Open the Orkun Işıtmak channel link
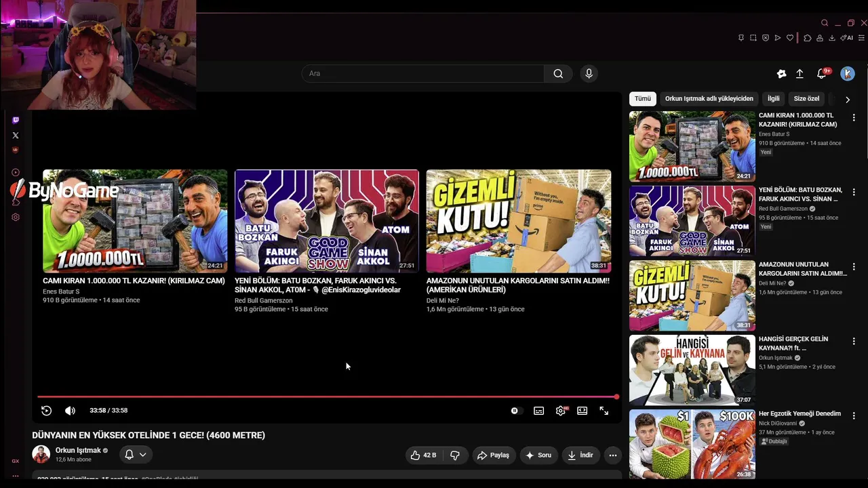 78,450
